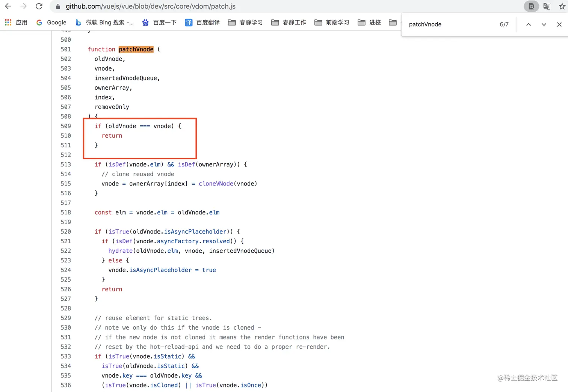
Task: Click the 'reset by the hot-reload-api' comment
Action: 212,347
